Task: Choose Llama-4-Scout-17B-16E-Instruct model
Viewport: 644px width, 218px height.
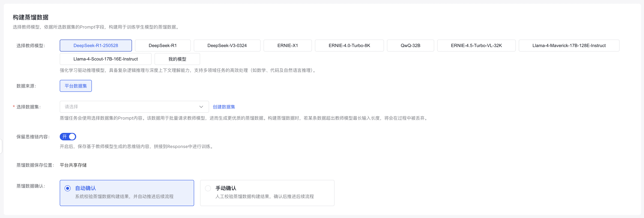Action: tap(105, 59)
